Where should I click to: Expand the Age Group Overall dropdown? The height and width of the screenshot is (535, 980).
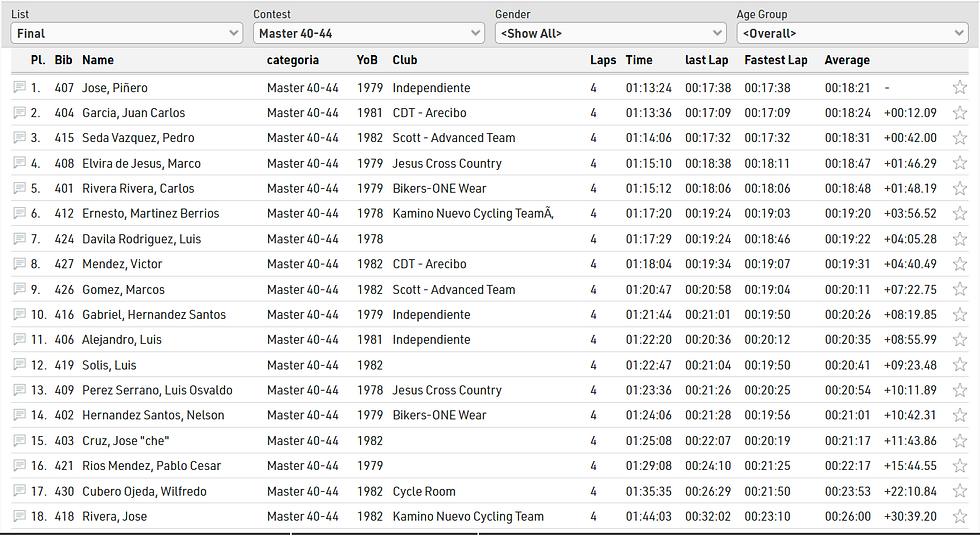coord(852,33)
